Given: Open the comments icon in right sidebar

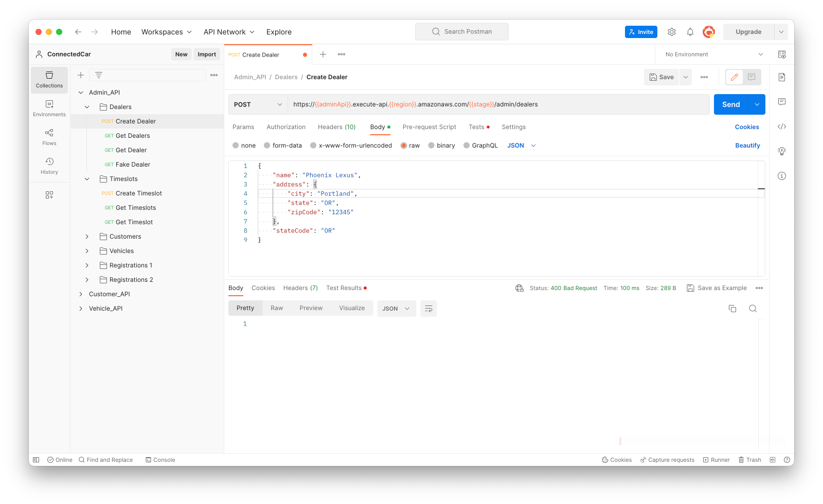Looking at the screenshot, I should tap(782, 102).
